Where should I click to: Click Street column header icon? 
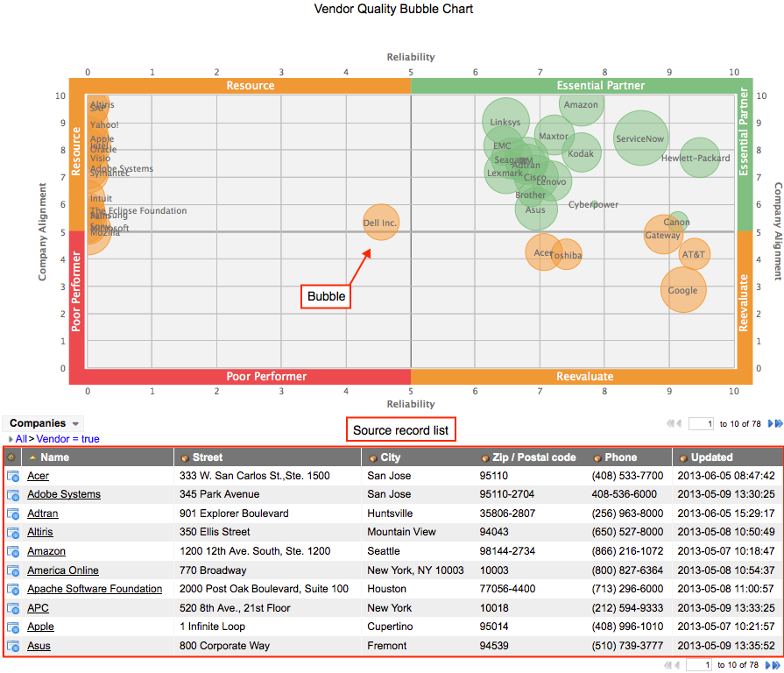point(185,458)
